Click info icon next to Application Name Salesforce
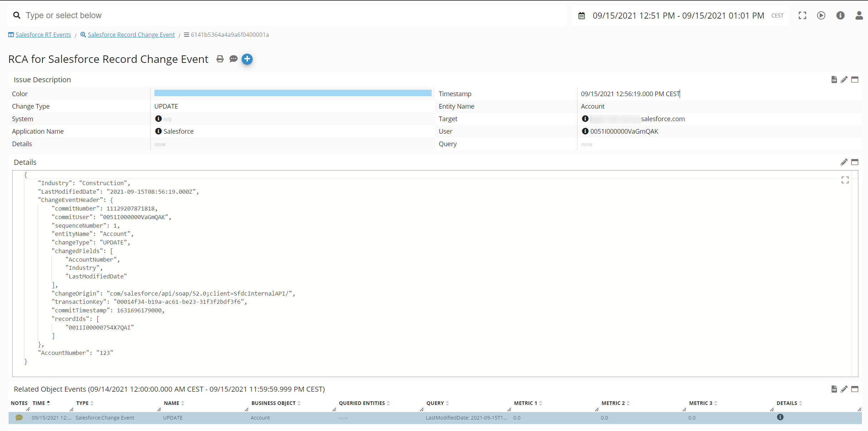 pos(158,131)
